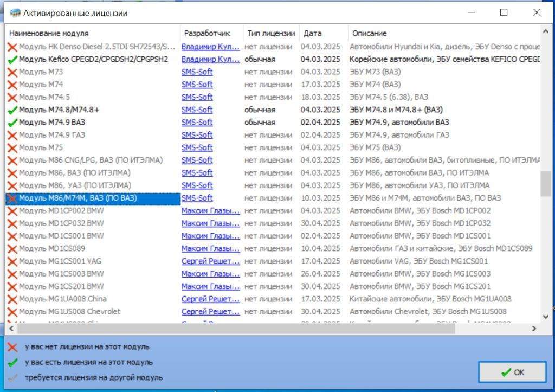Click the horizontal scrollbar thumb
Viewport: 555px width, 392px height.
[x=236, y=329]
